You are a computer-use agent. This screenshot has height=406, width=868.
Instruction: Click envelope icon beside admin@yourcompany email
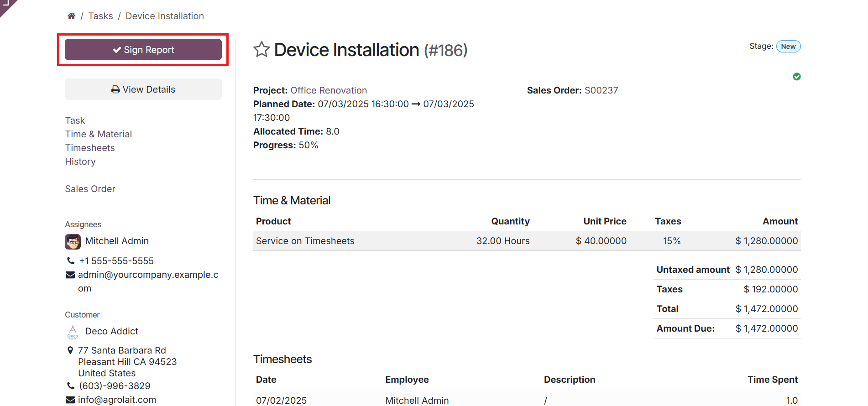[70, 275]
